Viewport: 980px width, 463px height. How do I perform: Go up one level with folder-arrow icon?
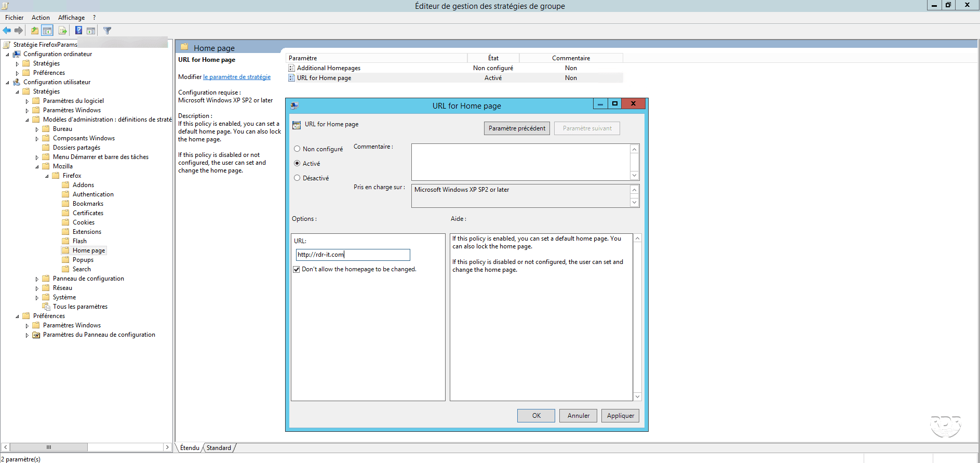pos(34,31)
